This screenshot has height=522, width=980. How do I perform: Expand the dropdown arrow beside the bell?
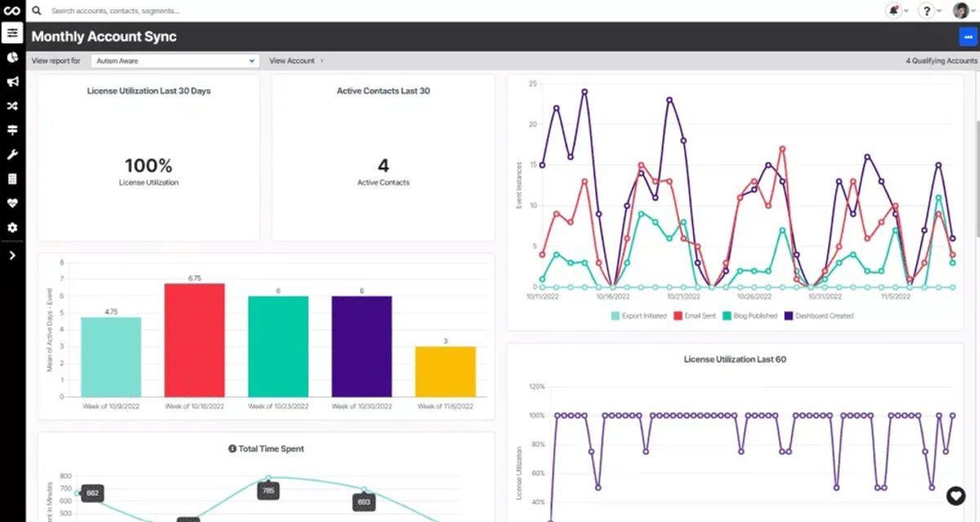pyautogui.click(x=906, y=11)
